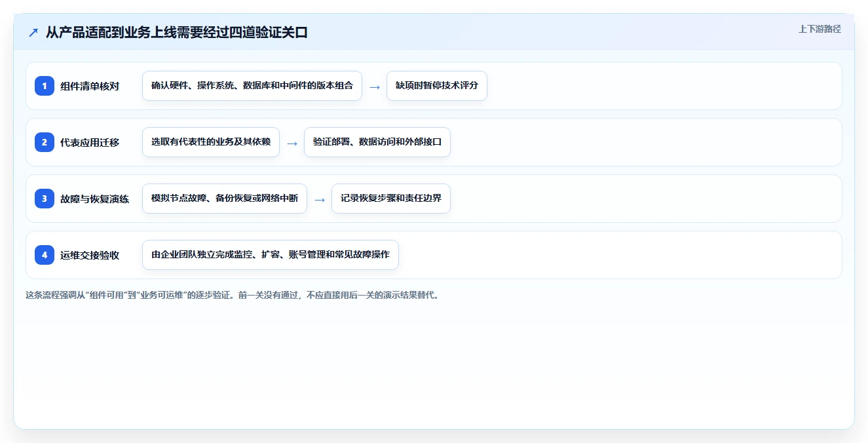
Task: Click the 验证部署、数据访问和外部接口 box
Action: (x=377, y=142)
